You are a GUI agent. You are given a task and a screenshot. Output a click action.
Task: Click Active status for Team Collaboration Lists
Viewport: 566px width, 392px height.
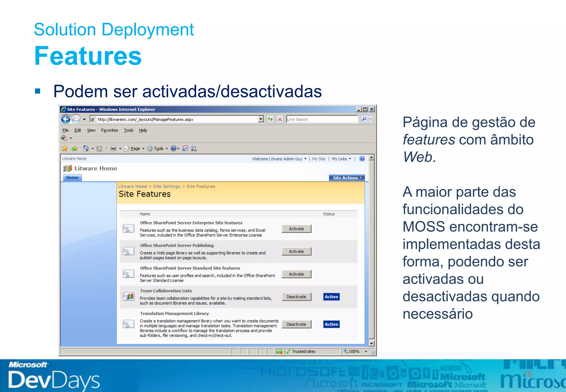(x=332, y=297)
